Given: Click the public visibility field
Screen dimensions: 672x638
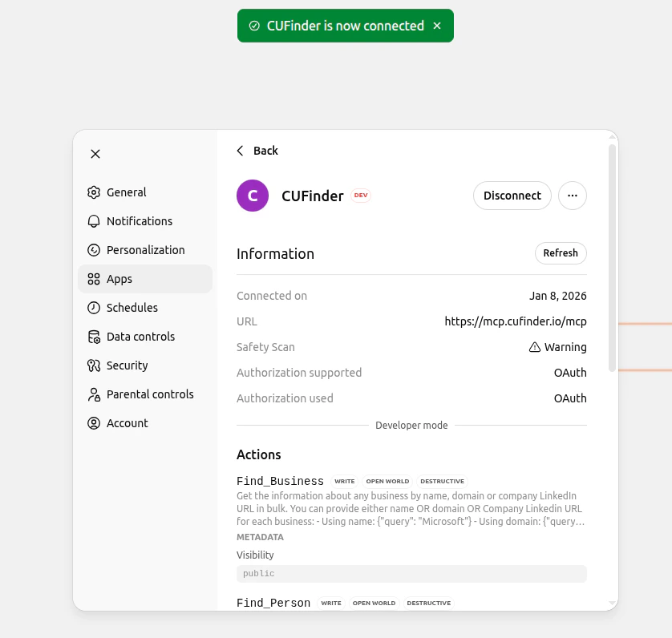Looking at the screenshot, I should tap(411, 574).
